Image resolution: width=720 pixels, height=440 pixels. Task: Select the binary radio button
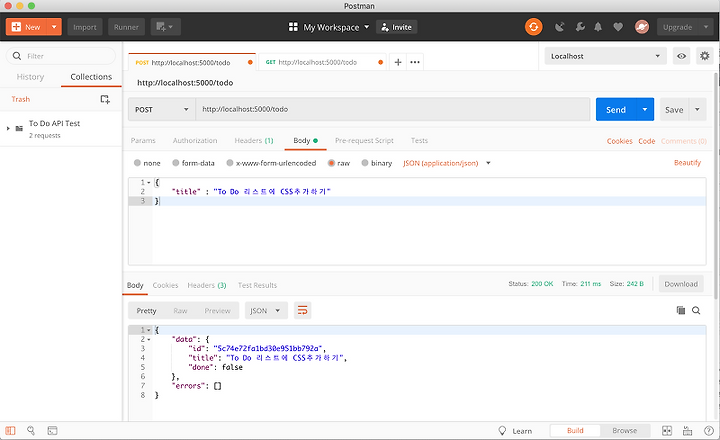click(365, 163)
